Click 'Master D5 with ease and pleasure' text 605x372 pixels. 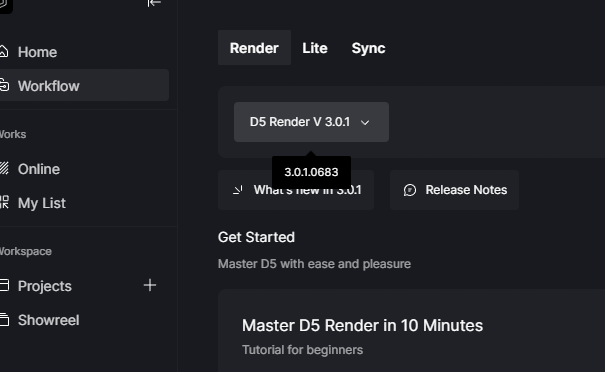(314, 264)
